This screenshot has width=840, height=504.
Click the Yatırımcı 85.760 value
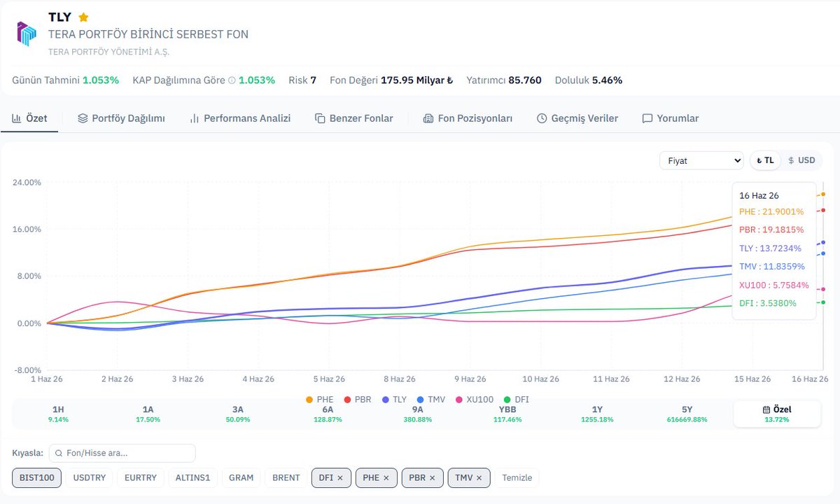pyautogui.click(x=504, y=80)
